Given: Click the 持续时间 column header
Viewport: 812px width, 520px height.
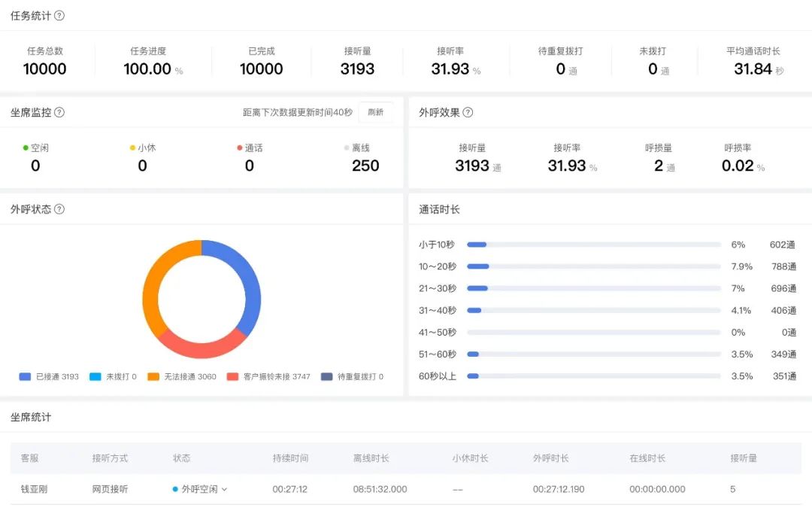Looking at the screenshot, I should point(290,458).
